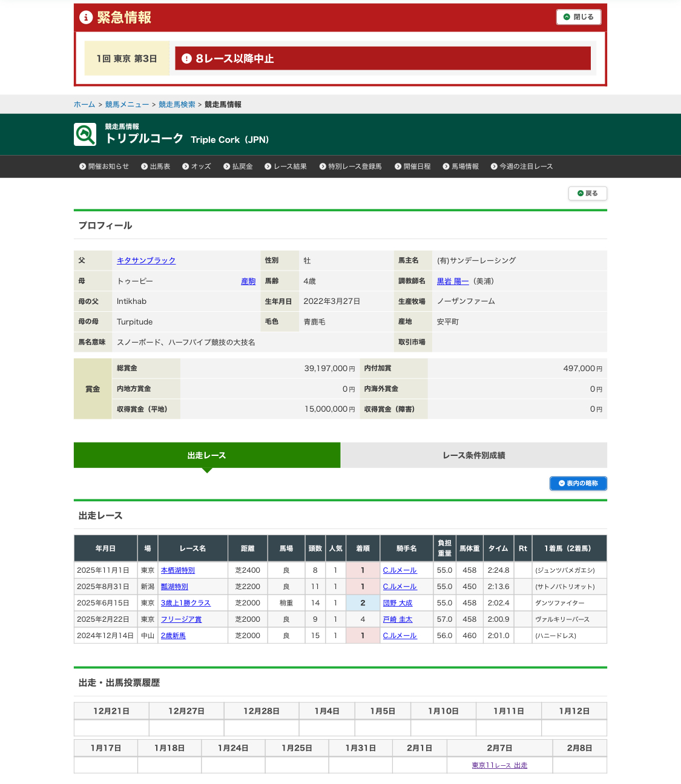Image resolution: width=681 pixels, height=784 pixels.
Task: Click the horse search magnifier icon
Action: point(85,134)
